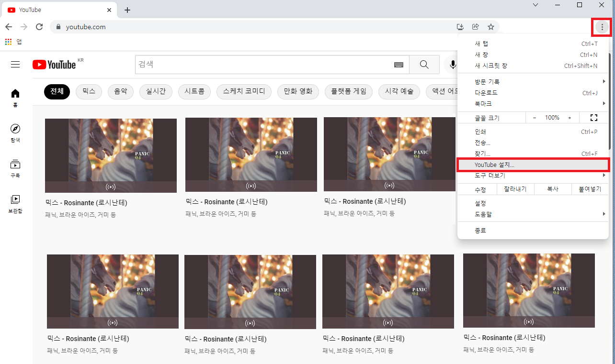Close the YouTube tab
The height and width of the screenshot is (364, 615).
tap(109, 10)
